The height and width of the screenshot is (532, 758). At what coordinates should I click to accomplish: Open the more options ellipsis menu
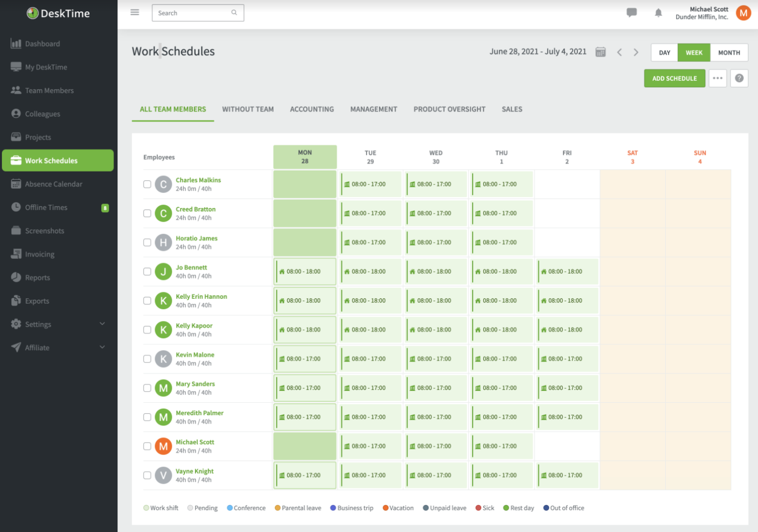click(x=718, y=78)
